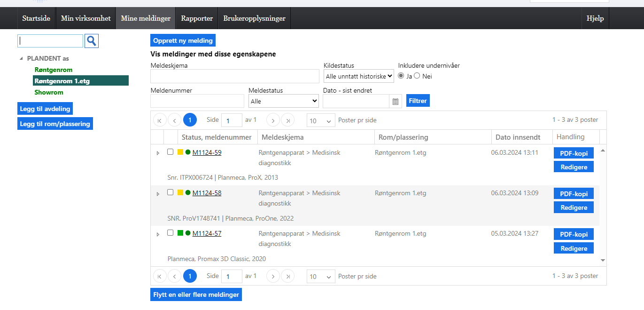Select Røntgenrom 1.etg in the tree
The width and height of the screenshot is (644, 310).
click(x=81, y=81)
